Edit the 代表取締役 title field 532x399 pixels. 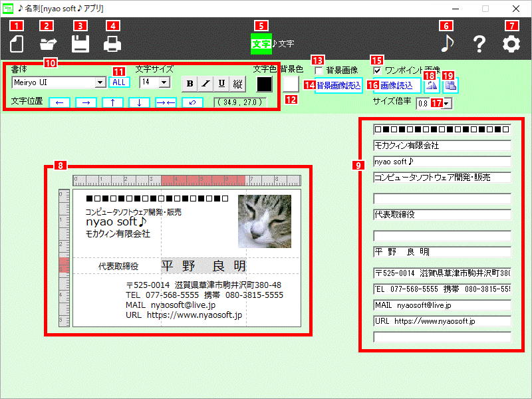click(442, 214)
